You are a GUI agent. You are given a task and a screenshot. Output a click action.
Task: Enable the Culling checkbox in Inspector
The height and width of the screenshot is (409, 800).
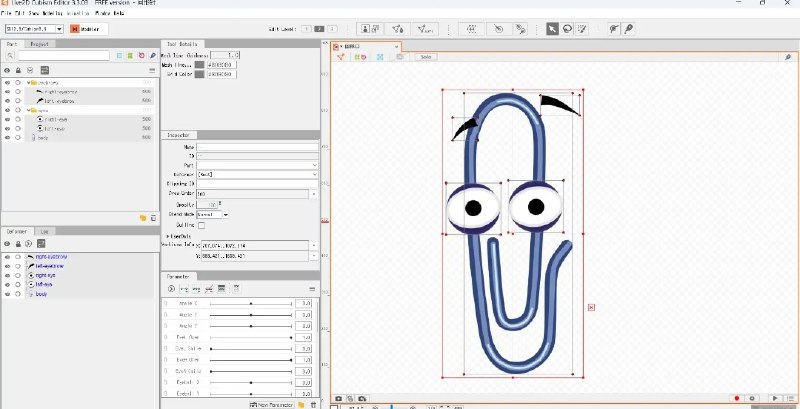pos(202,225)
